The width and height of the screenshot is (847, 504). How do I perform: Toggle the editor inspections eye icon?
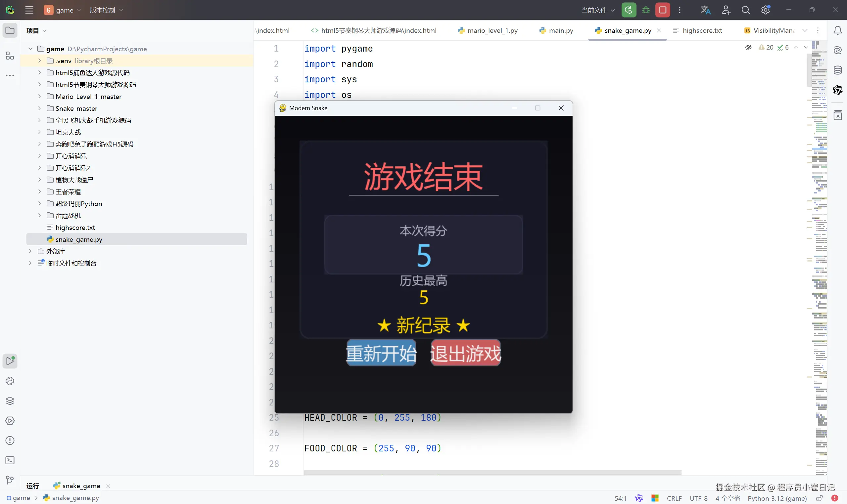(748, 47)
